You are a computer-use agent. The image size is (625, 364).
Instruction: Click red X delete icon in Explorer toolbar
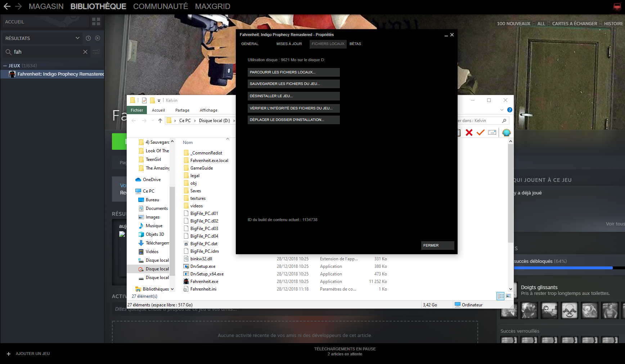point(469,132)
